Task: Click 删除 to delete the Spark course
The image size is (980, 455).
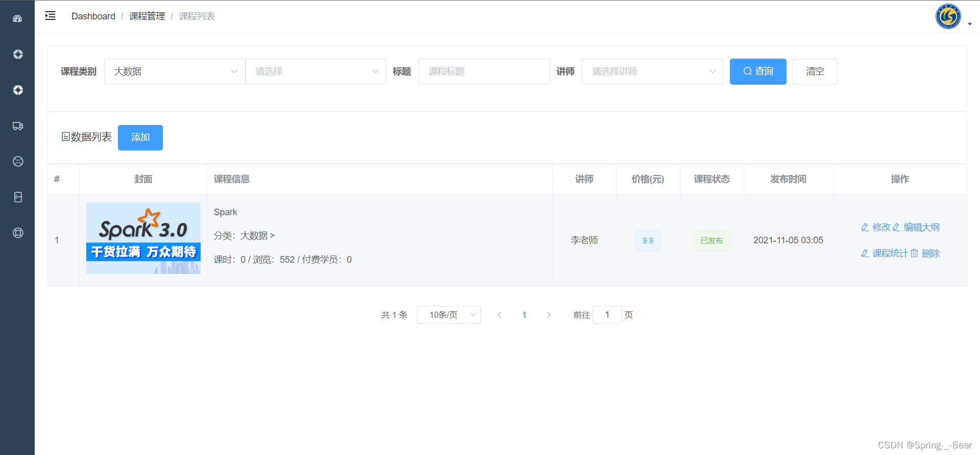Action: 925,254
